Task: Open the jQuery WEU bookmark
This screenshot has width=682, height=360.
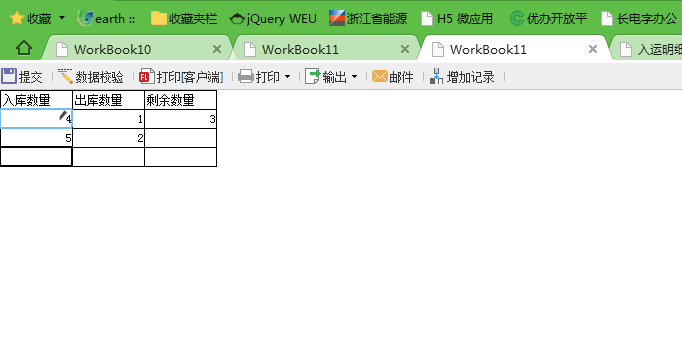Action: coord(273,19)
